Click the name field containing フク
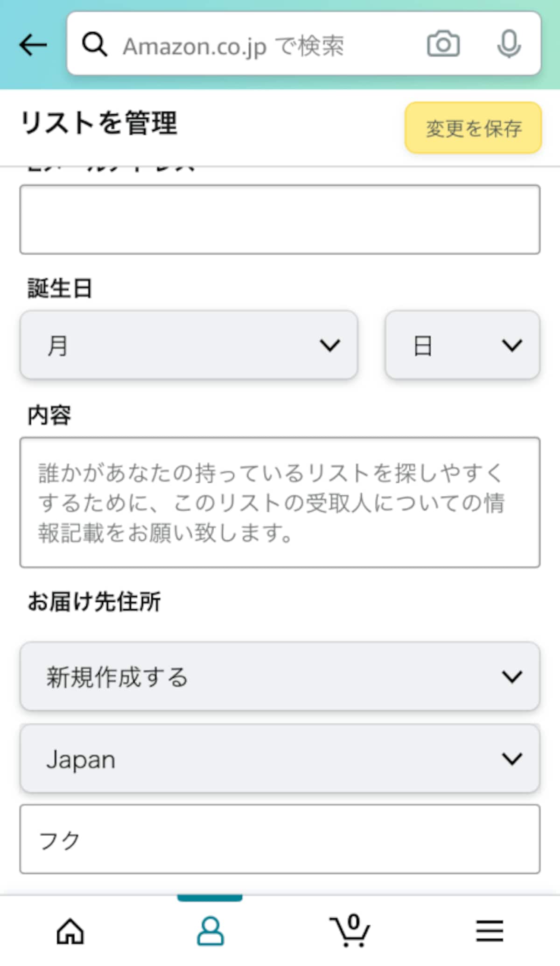 [280, 839]
